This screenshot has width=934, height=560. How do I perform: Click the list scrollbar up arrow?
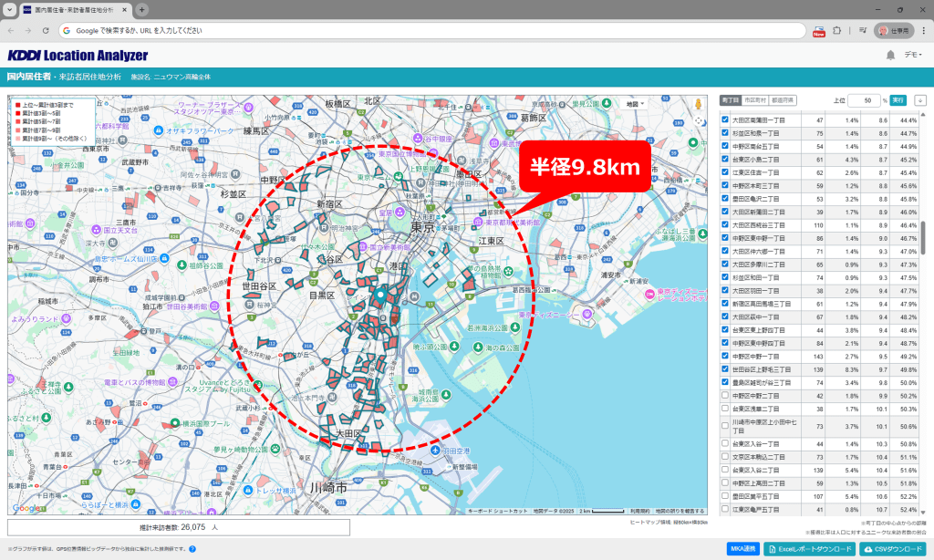923,114
